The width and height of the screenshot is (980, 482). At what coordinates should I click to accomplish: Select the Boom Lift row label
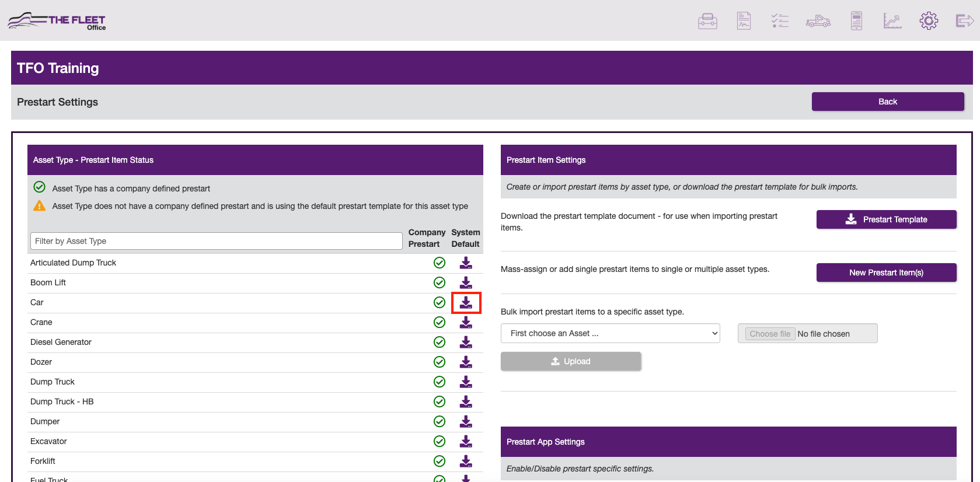click(48, 282)
